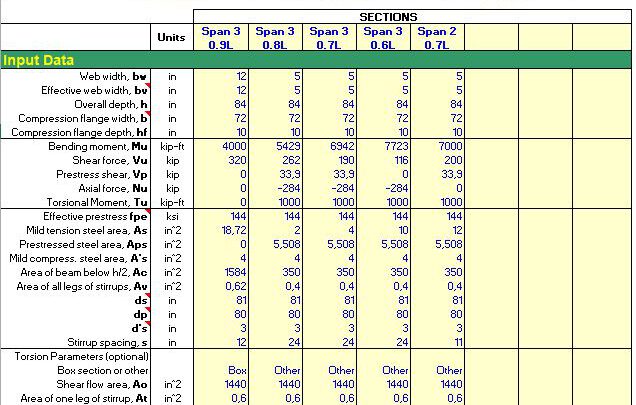
Task: Select the Stirrup spacing, s label
Action: pyautogui.click(x=107, y=343)
